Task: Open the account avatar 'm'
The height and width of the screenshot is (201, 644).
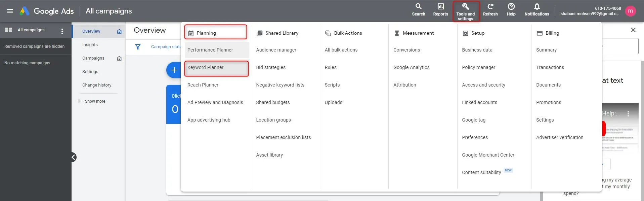Action: (x=630, y=11)
